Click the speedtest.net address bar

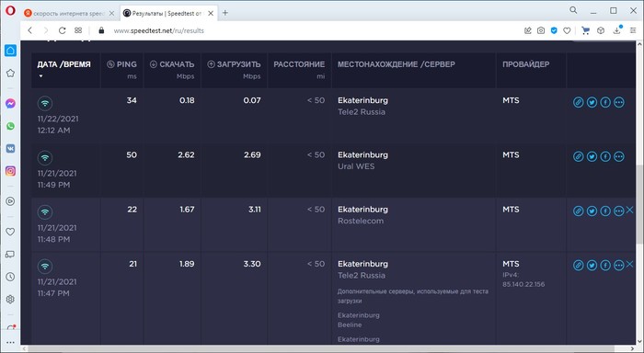click(158, 30)
